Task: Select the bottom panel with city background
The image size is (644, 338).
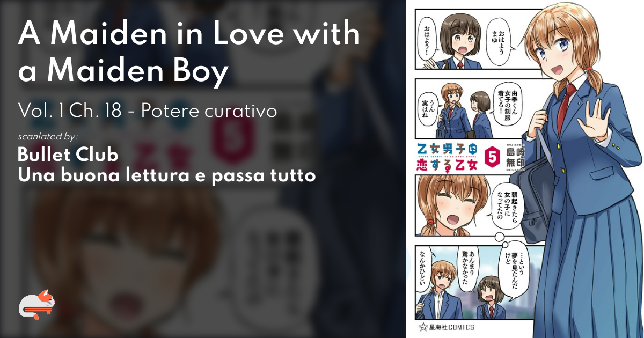Action: [467, 282]
